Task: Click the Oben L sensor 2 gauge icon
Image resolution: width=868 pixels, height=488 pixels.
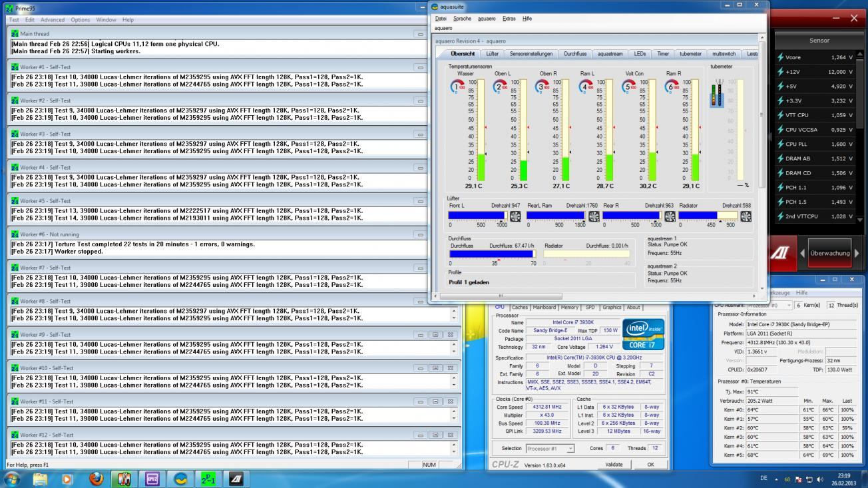Action: tap(500, 86)
